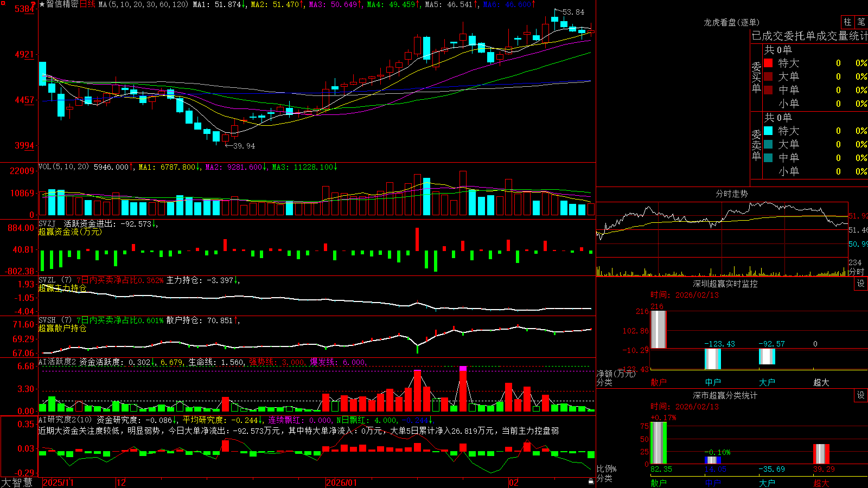Click the 超赢散户持仓 label
The width and height of the screenshot is (868, 488).
62,328
